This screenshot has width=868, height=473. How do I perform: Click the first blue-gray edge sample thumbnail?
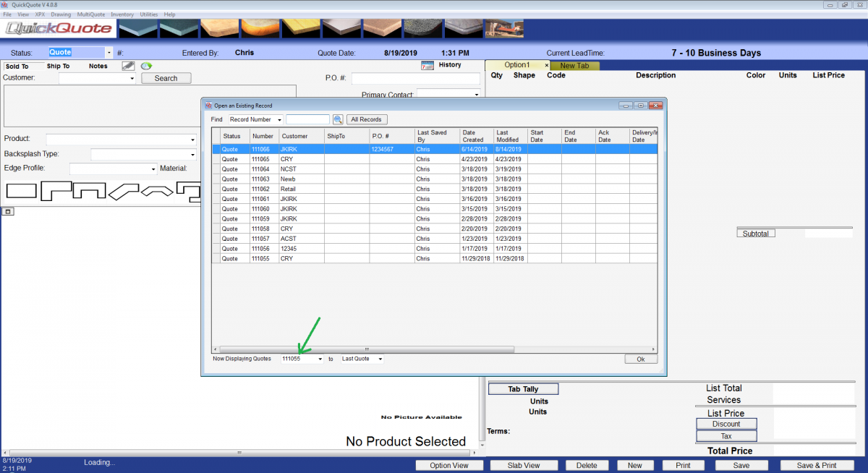coord(138,28)
